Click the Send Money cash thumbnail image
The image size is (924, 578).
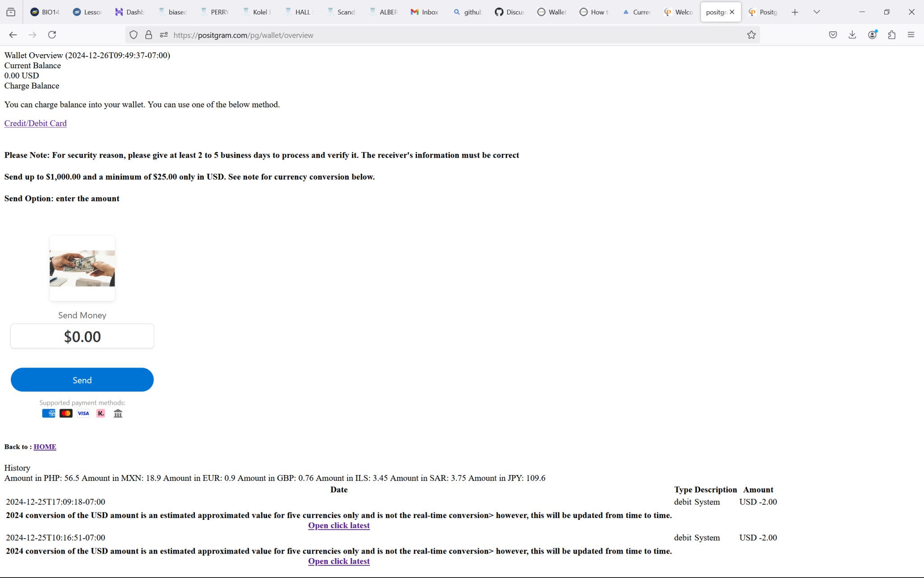82,268
